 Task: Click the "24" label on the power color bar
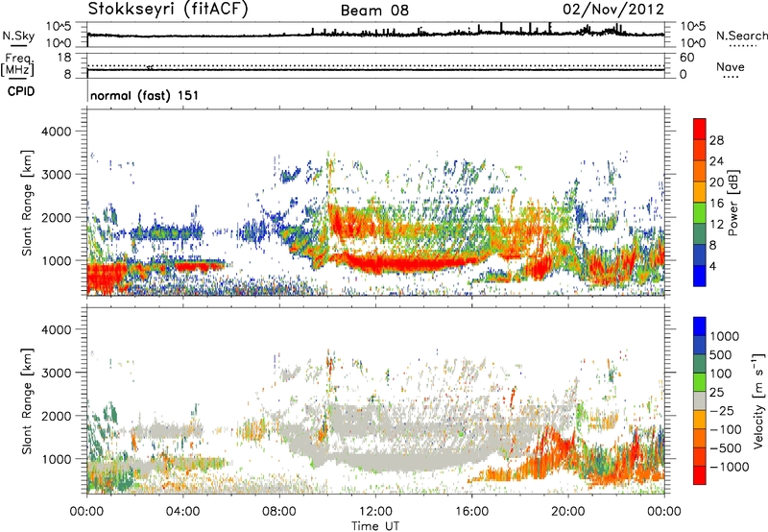[716, 161]
